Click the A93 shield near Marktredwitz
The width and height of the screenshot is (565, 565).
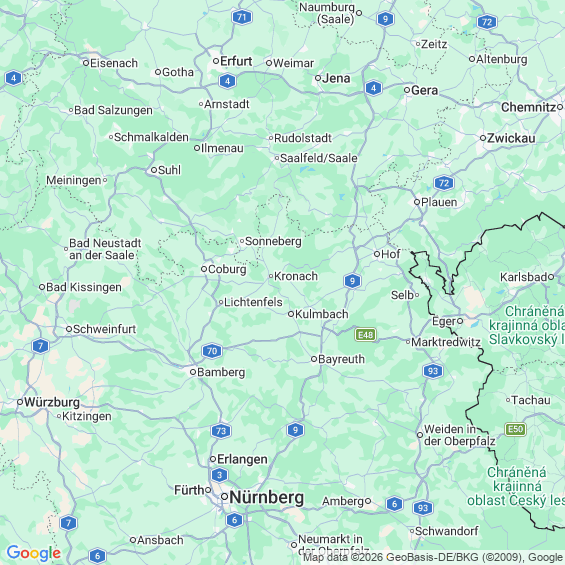coord(433,371)
